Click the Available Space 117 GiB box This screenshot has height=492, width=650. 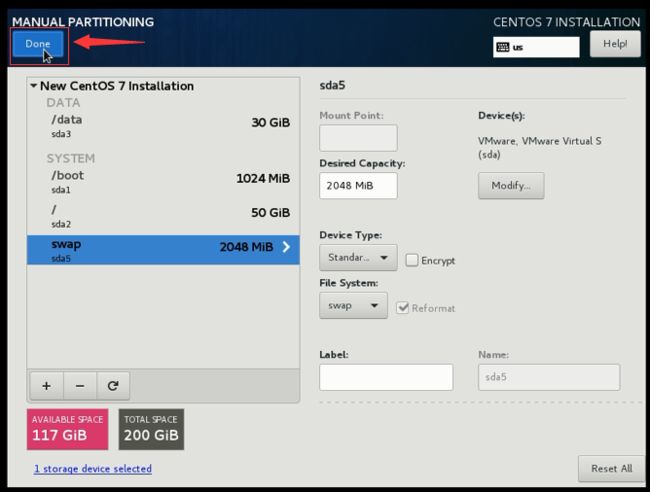(68, 429)
